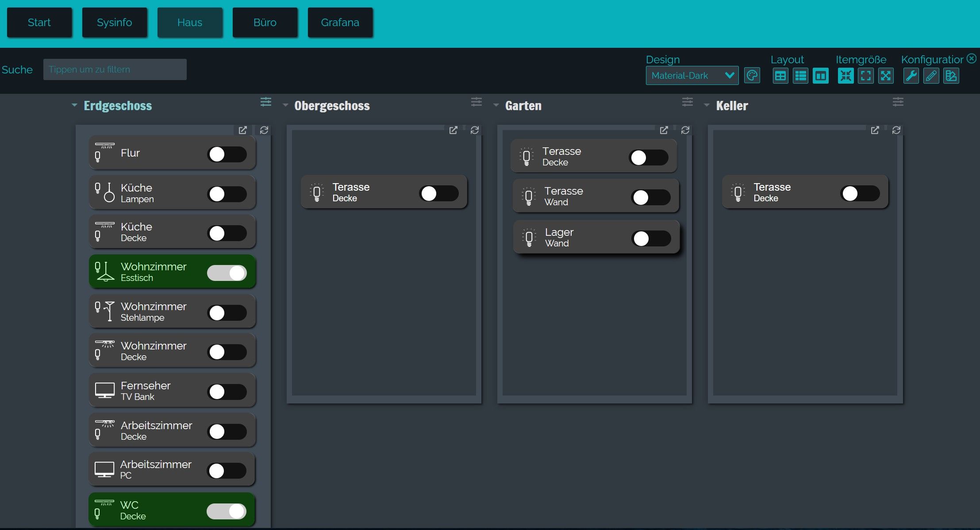Viewport: 980px width, 530px height.
Task: Click the wrench configuration icon
Action: pyautogui.click(x=911, y=76)
